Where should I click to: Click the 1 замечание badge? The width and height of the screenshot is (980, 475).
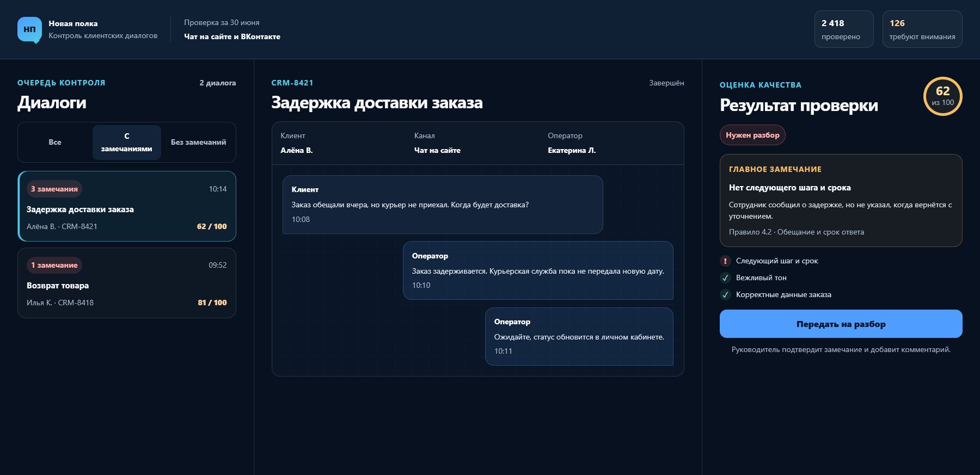coord(54,265)
